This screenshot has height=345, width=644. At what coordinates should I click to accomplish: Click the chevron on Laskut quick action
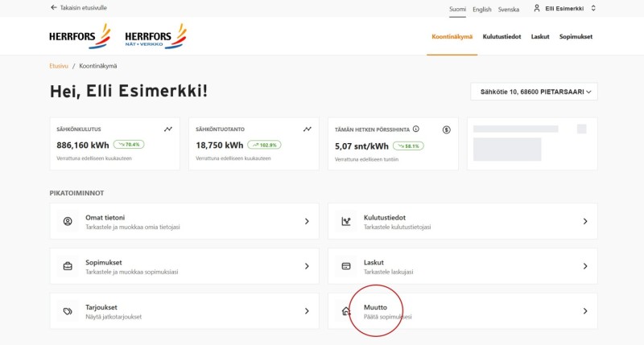(585, 266)
